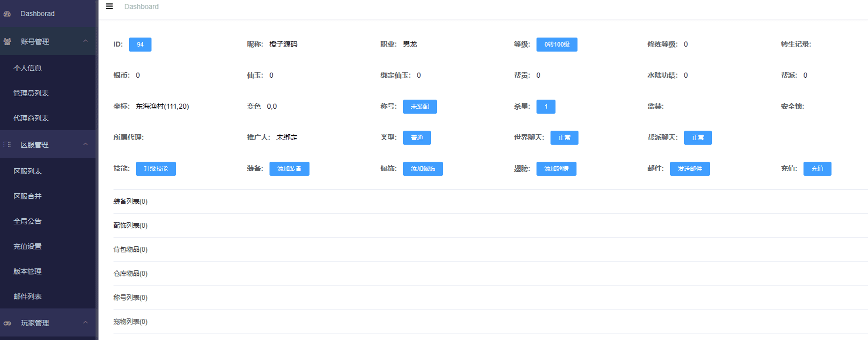Click the 区服管理 server list icon
Viewport: 868px width, 340px height.
(x=7, y=145)
